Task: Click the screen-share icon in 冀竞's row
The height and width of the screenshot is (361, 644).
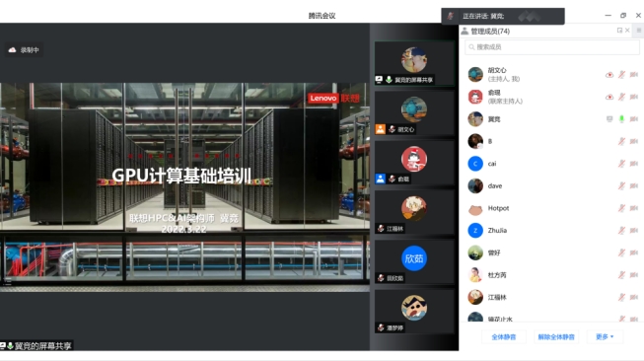Action: pyautogui.click(x=609, y=119)
